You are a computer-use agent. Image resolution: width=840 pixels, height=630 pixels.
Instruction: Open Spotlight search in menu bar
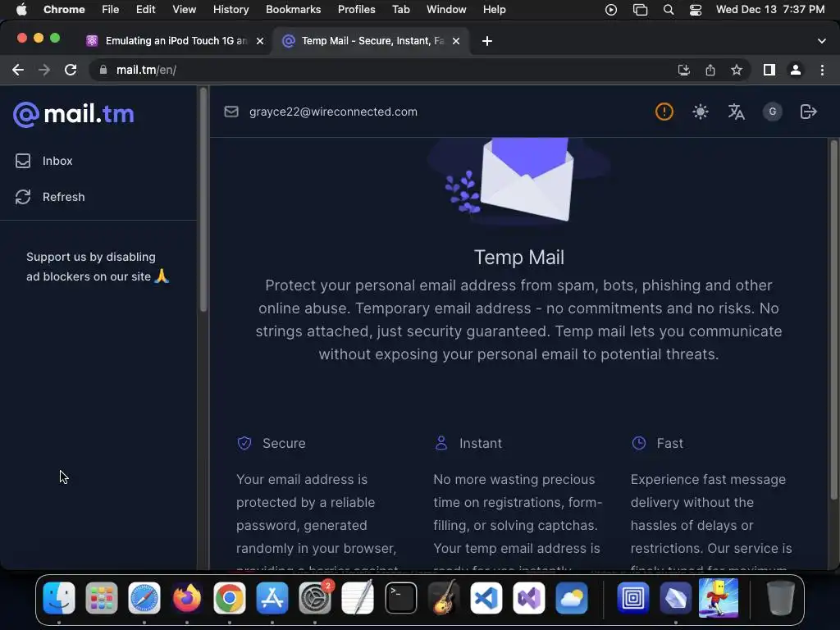click(x=668, y=10)
